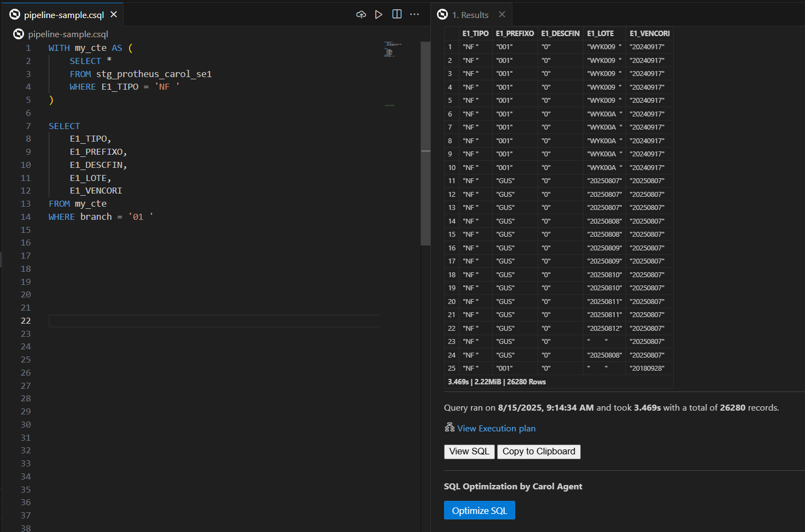This screenshot has height=532, width=805.
Task: Click the blank lote cell in row 23
Action: coord(604,342)
